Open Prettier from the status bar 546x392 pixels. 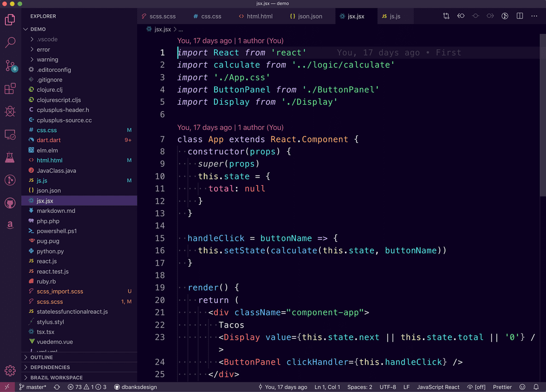tap(502, 387)
